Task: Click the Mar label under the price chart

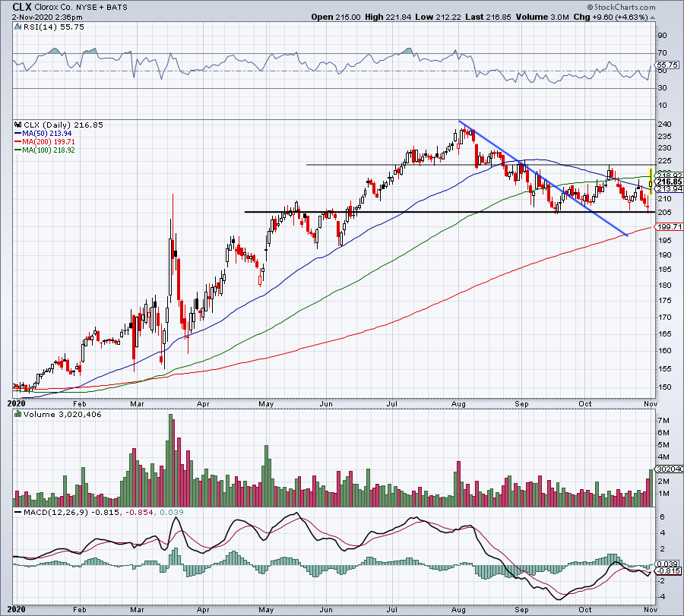Action: 137,404
